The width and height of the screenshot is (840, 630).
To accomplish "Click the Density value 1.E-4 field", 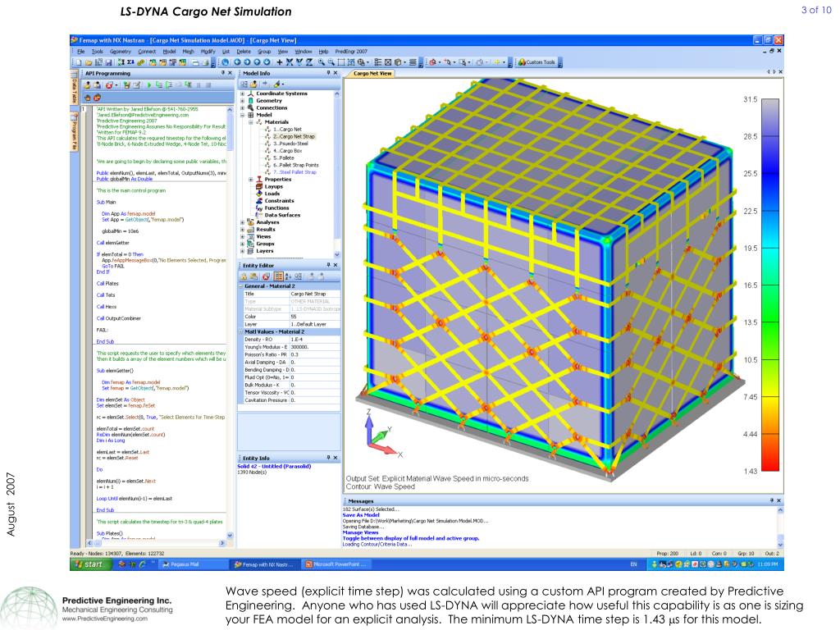I will tap(314, 339).
